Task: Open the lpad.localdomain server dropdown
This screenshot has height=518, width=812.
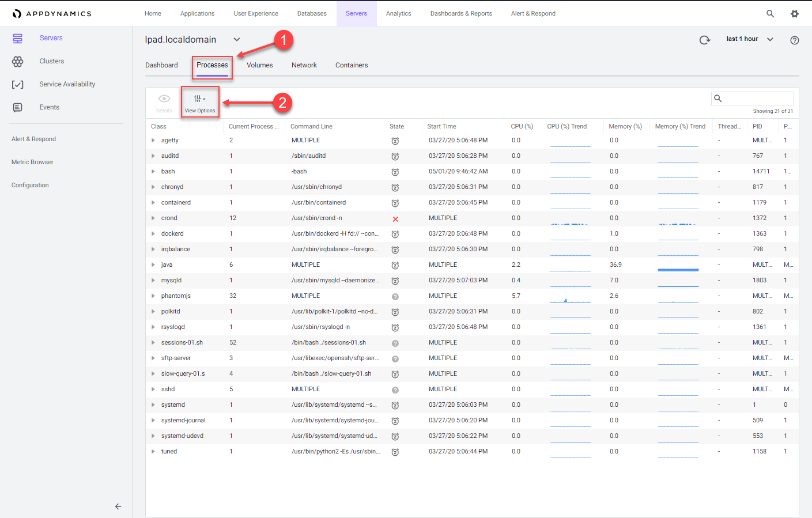Action: click(x=237, y=40)
